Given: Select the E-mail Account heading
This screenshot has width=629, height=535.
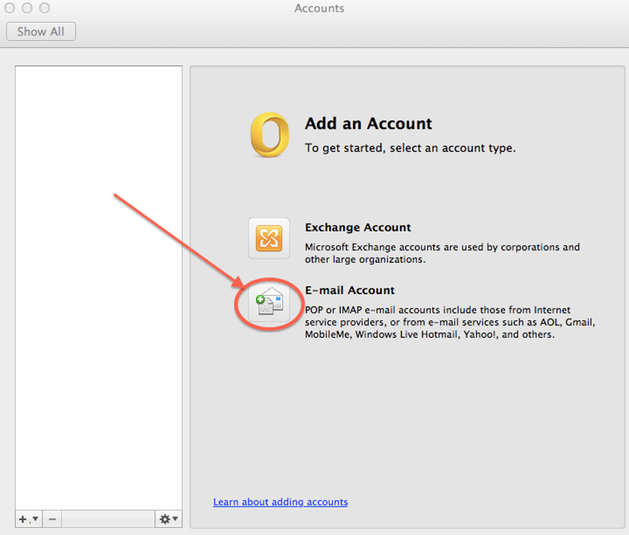Looking at the screenshot, I should tap(350, 290).
